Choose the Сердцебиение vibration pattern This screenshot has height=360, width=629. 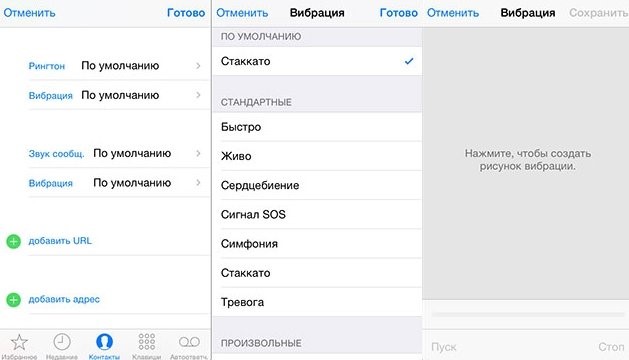[x=317, y=185]
